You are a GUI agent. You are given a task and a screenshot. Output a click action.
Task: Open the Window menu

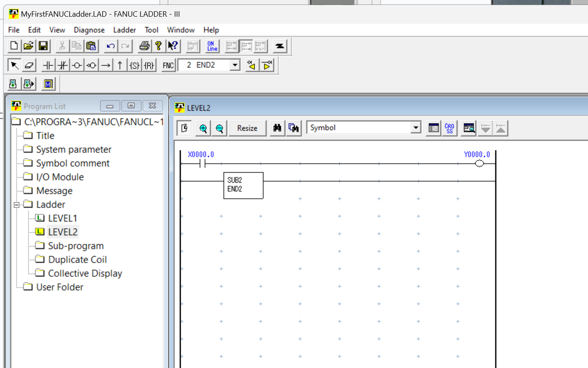pos(181,30)
